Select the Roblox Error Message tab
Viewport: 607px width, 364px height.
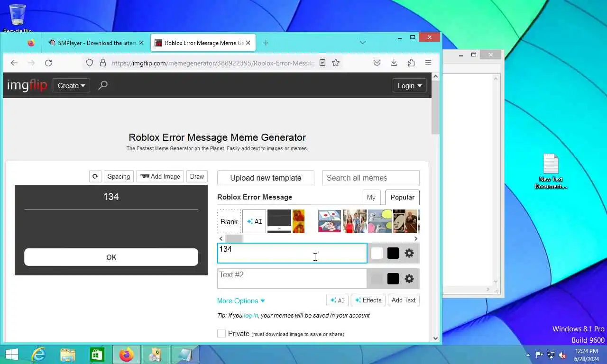[x=203, y=43]
